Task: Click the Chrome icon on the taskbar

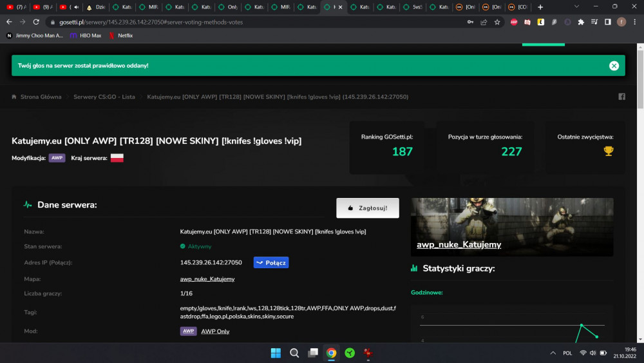Action: point(331,353)
